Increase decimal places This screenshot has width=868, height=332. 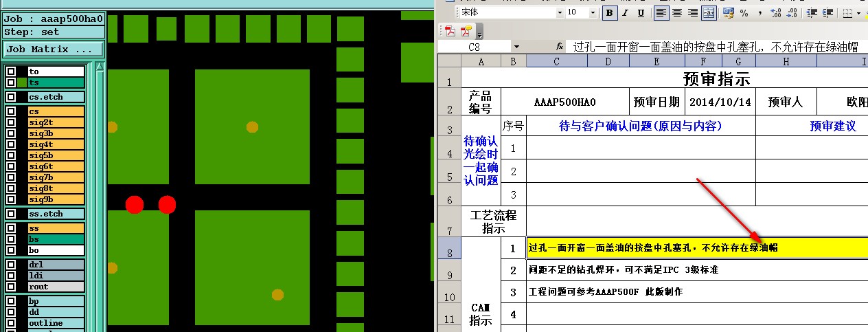(776, 12)
